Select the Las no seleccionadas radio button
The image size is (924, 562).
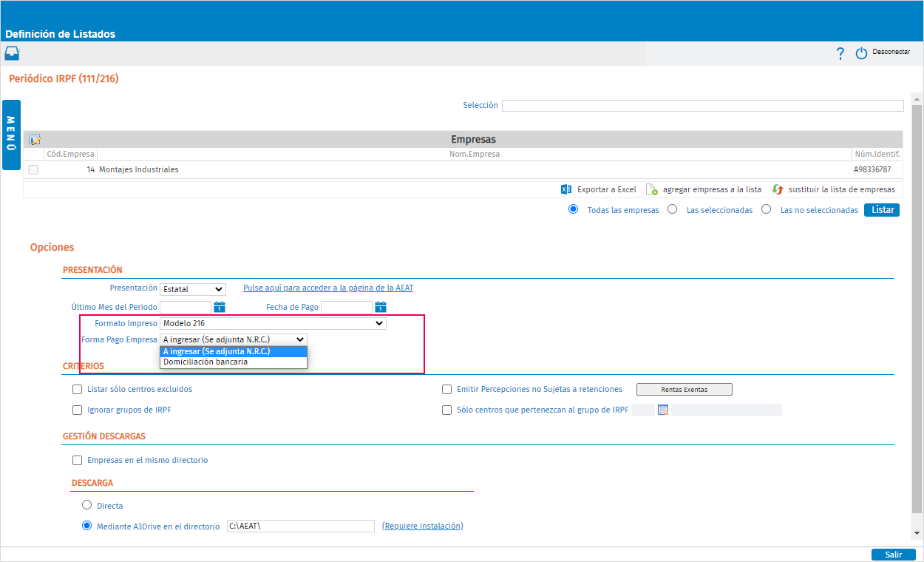coord(767,209)
